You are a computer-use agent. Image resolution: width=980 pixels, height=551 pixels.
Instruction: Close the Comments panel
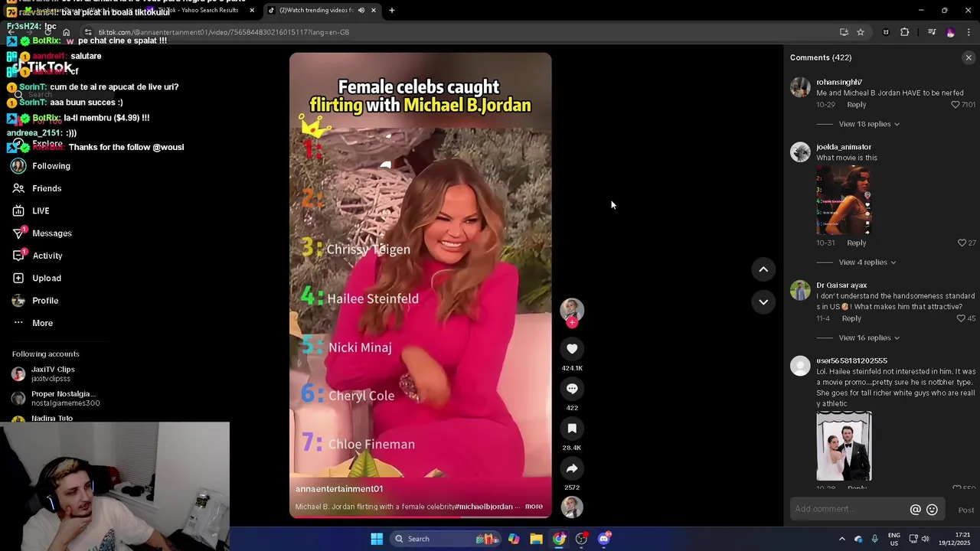click(969, 57)
